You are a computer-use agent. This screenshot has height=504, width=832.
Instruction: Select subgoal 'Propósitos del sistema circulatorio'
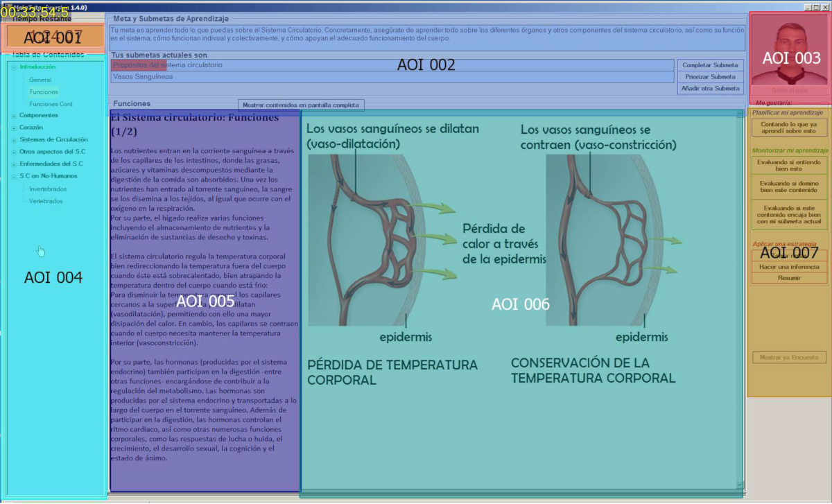click(x=392, y=65)
